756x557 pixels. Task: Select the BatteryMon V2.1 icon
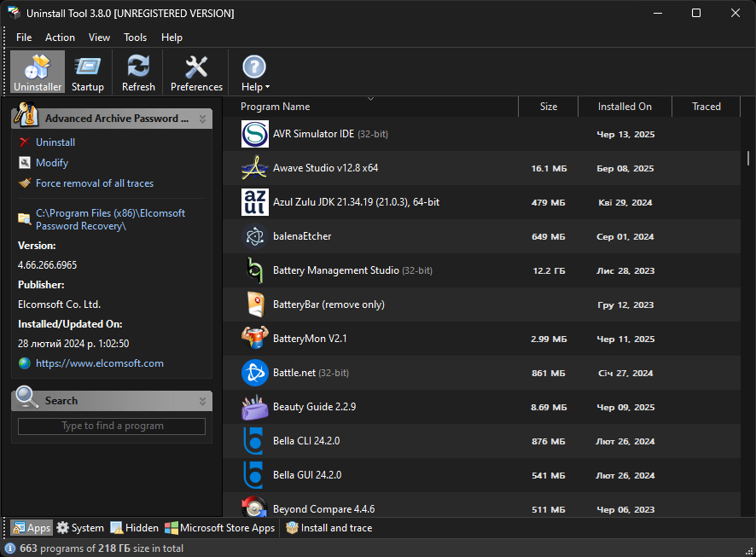point(254,339)
